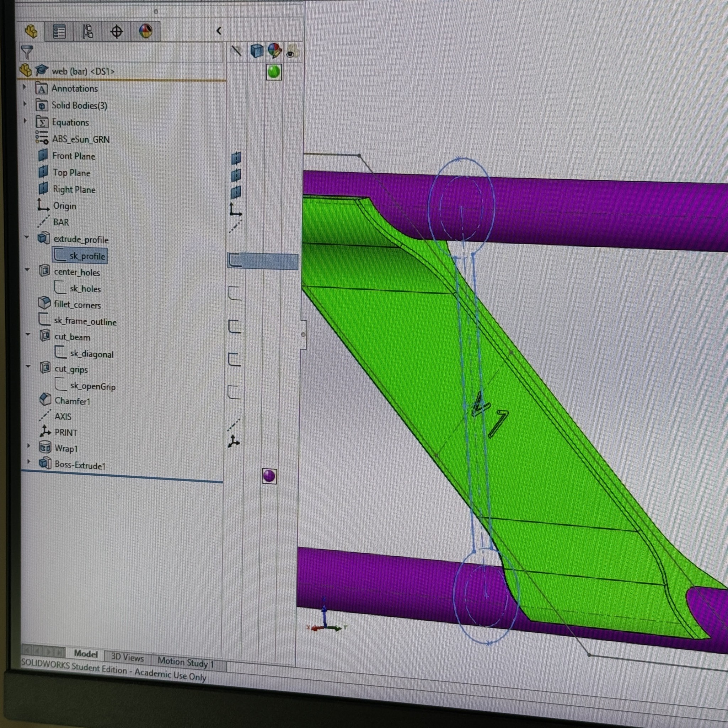Open the Motion Study 1 tab
The height and width of the screenshot is (728, 728).
coord(186,662)
